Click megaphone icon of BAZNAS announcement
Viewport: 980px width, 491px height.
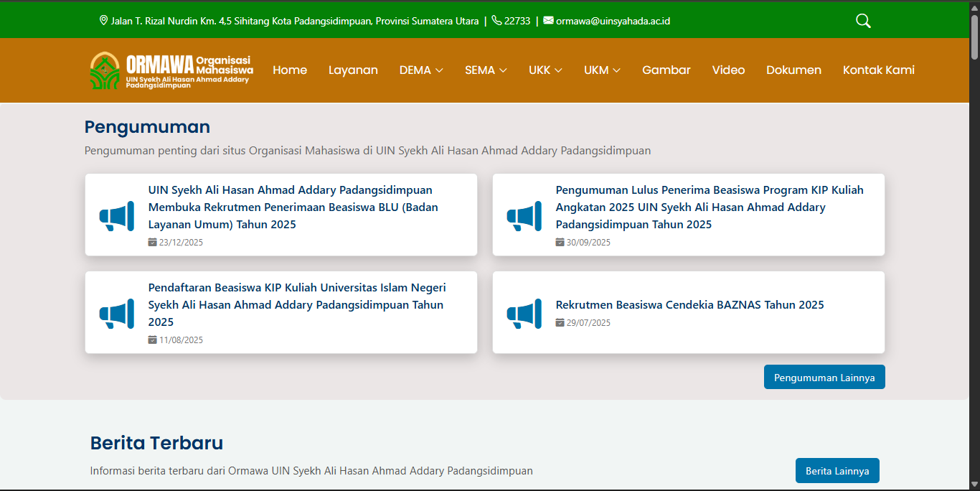click(524, 314)
